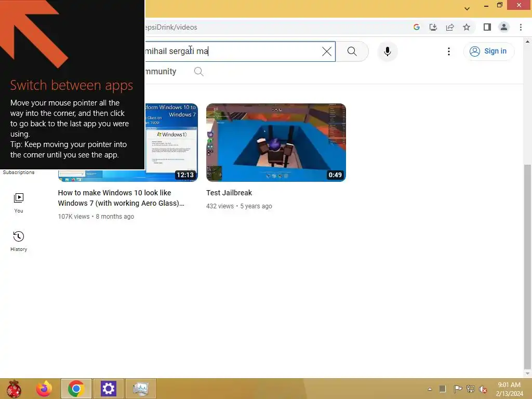The width and height of the screenshot is (532, 399).
Task: Click the scrollbar up arrow
Action: 527,42
